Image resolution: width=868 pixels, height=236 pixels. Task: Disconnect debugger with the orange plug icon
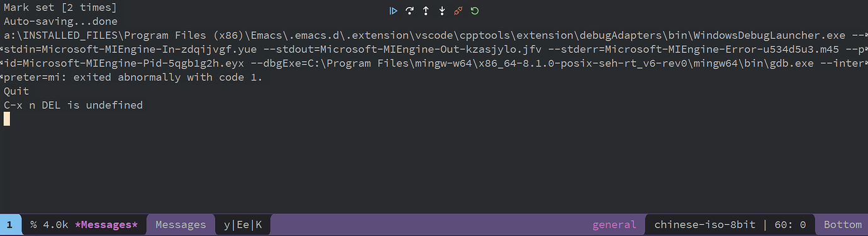(459, 11)
